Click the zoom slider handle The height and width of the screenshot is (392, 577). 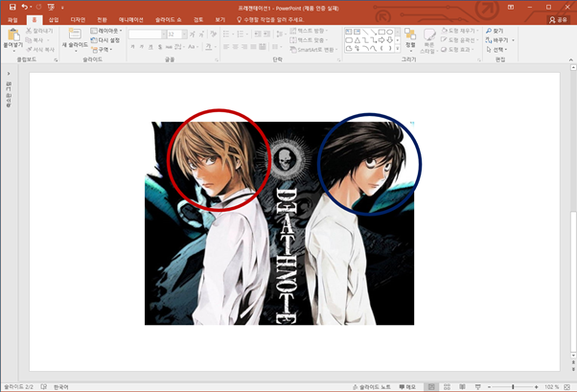[x=513, y=387]
